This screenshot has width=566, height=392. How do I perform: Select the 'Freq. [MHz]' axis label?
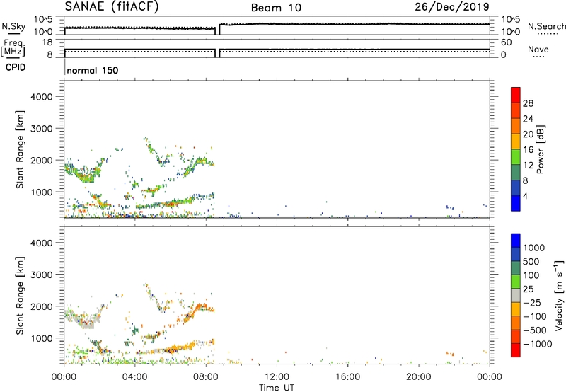click(x=13, y=47)
